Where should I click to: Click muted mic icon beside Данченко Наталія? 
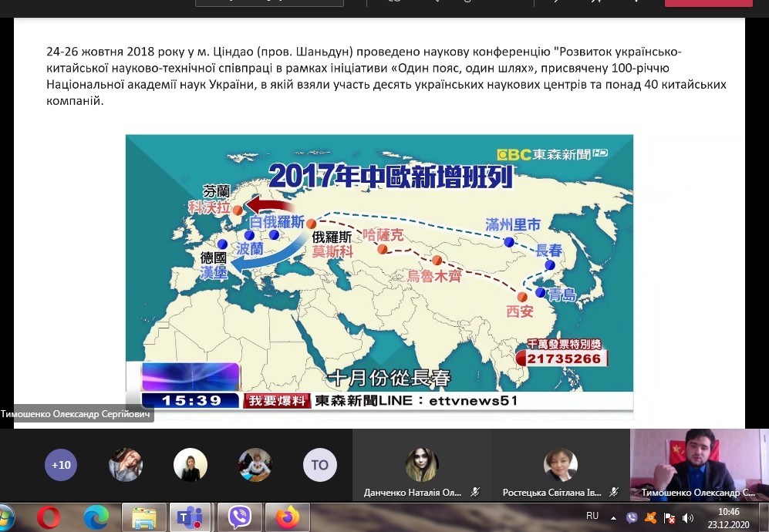pyautogui.click(x=474, y=492)
